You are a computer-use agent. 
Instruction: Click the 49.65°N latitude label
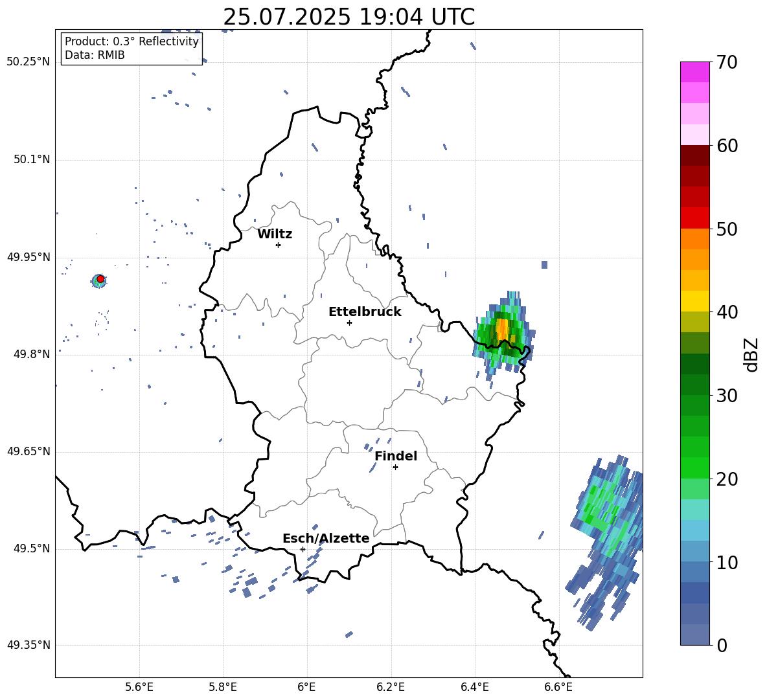pos(29,451)
